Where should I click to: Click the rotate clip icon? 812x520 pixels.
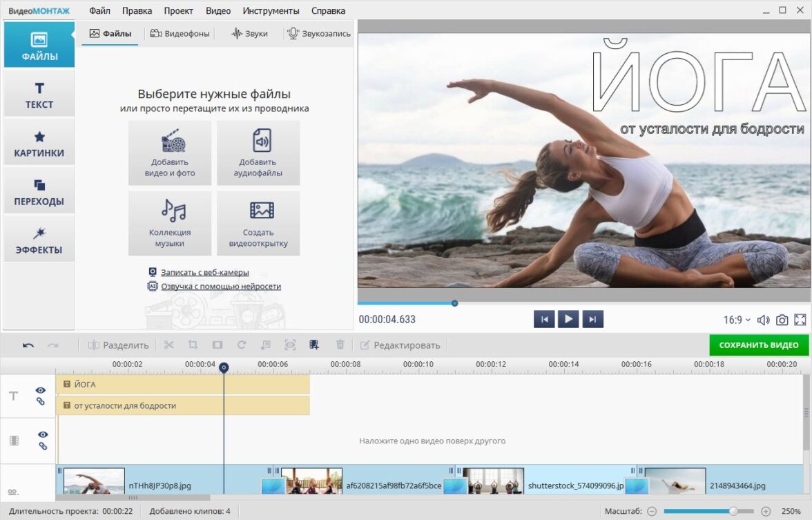[241, 345]
